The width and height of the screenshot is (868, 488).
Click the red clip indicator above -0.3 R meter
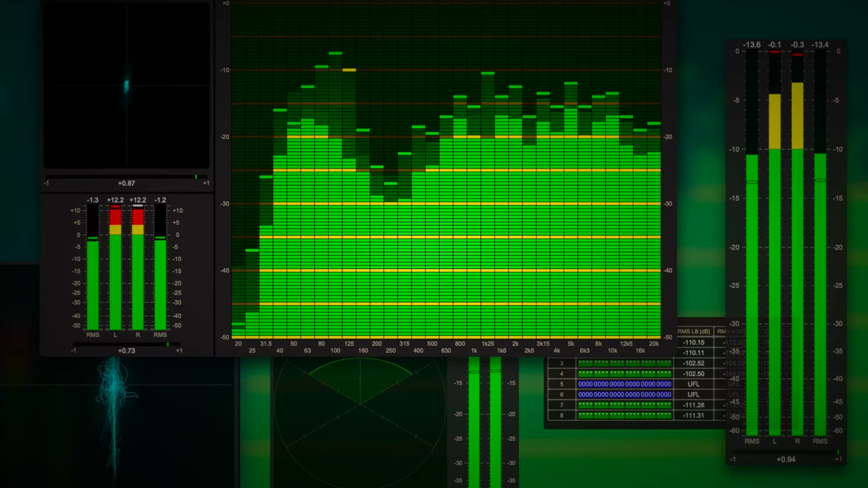797,55
